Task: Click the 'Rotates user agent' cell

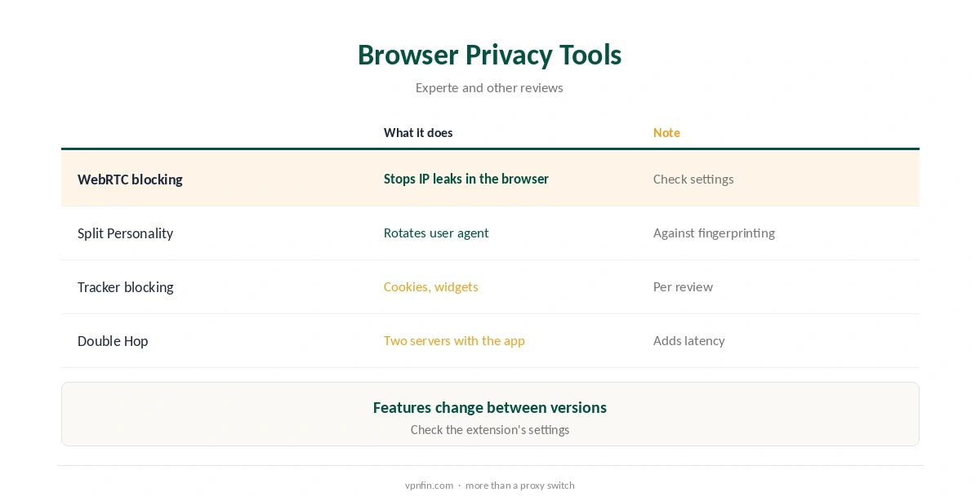Action: 436,233
